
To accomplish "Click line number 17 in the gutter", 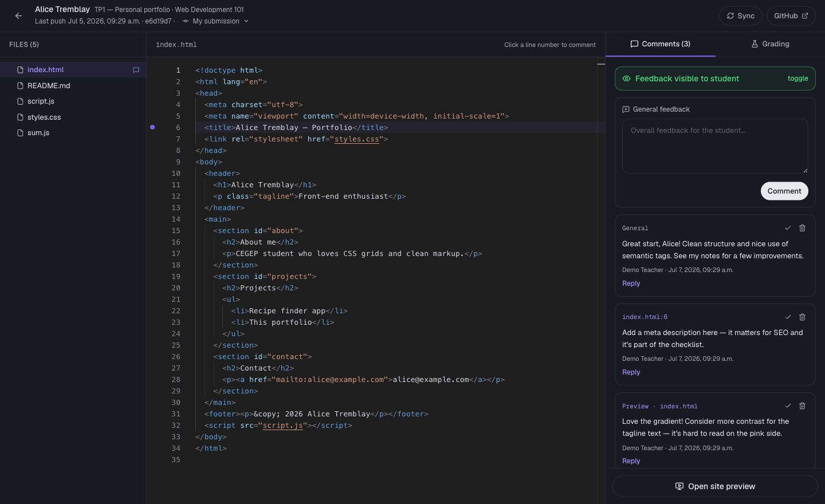I will coord(176,254).
